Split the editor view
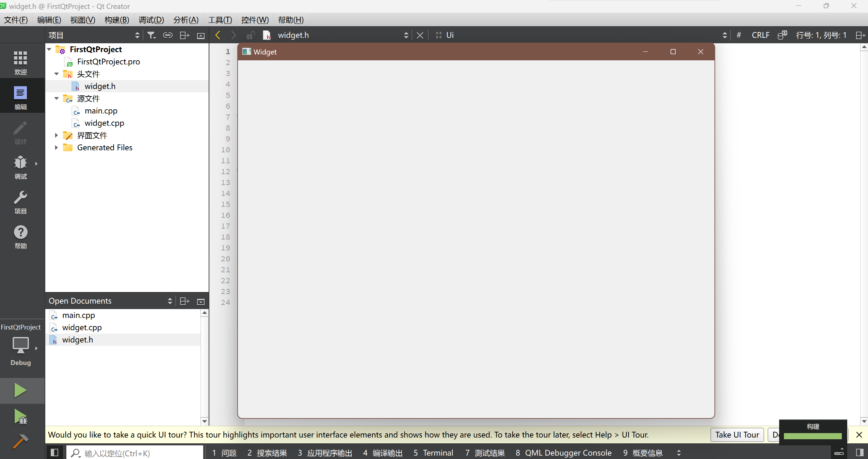 click(860, 35)
